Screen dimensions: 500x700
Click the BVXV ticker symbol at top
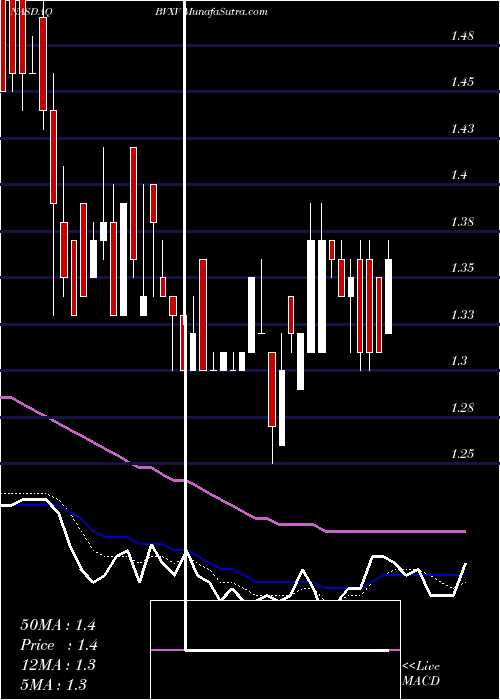(166, 12)
